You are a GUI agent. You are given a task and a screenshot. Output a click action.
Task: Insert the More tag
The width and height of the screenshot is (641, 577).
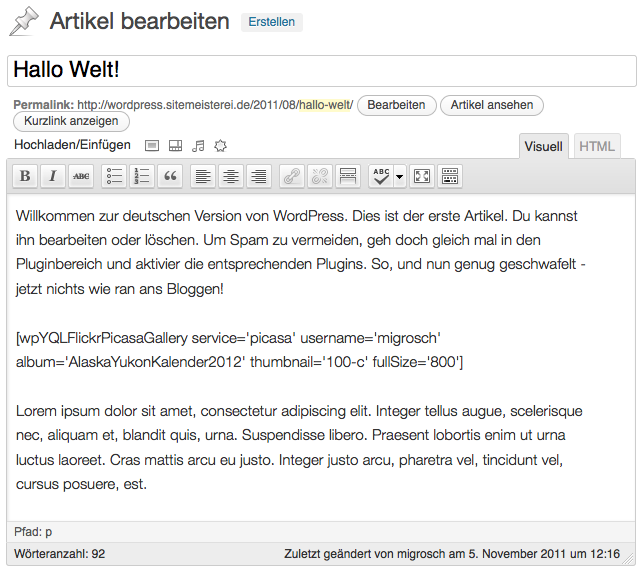pos(348,176)
